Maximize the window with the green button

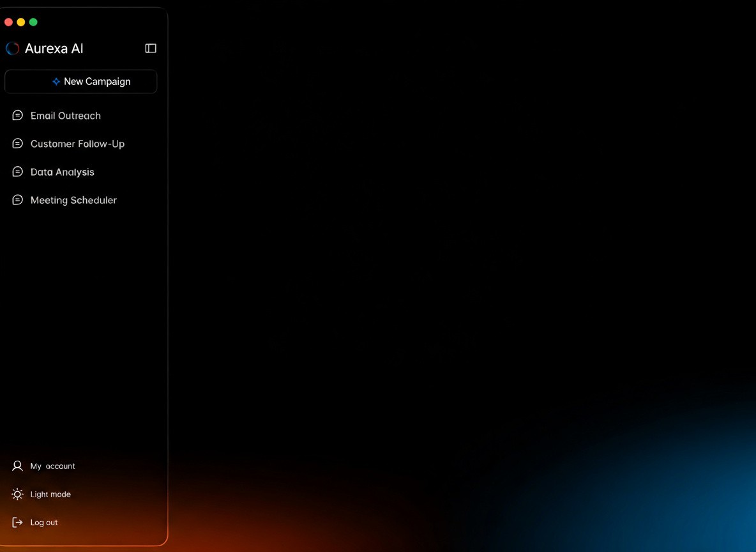33,22
